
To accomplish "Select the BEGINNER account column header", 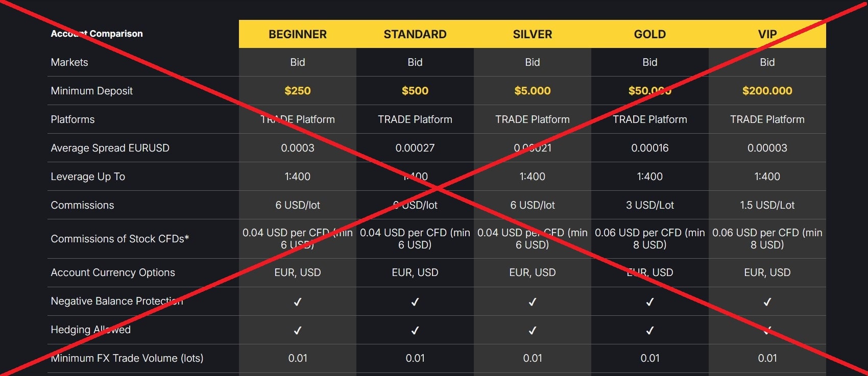I will pyautogui.click(x=298, y=34).
